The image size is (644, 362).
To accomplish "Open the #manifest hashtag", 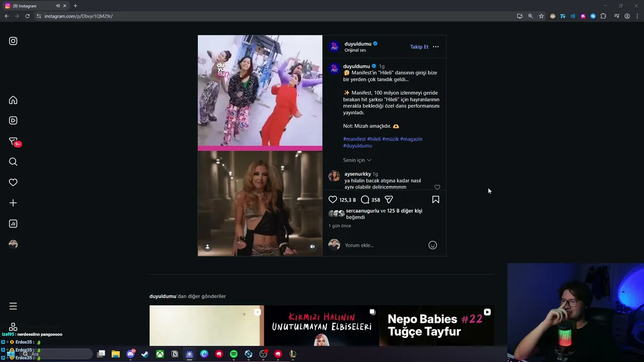I will click(x=354, y=139).
